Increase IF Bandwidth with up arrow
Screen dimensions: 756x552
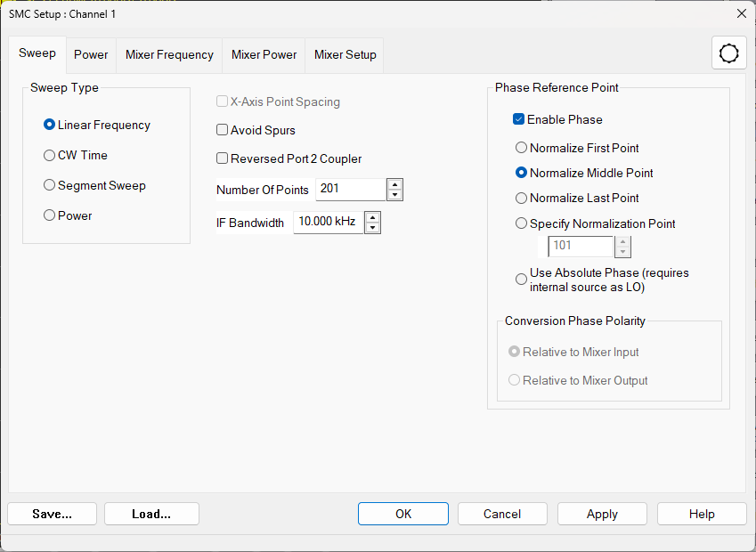click(x=373, y=217)
